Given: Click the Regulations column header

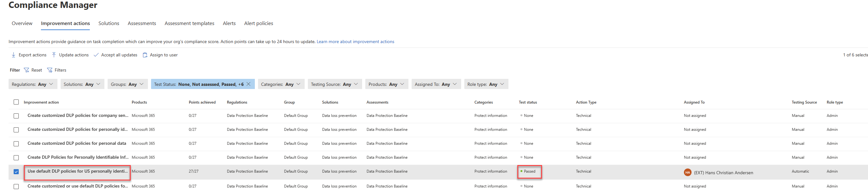Looking at the screenshot, I should pos(237,102).
